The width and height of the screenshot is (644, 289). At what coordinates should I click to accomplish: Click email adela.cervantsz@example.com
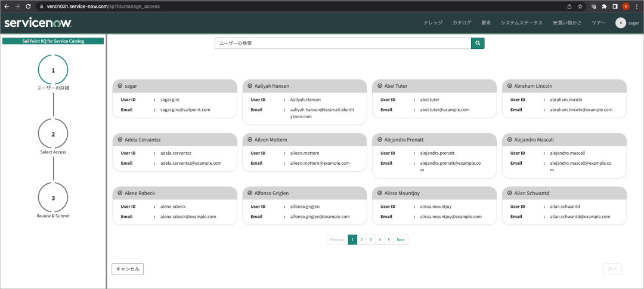coord(191,163)
